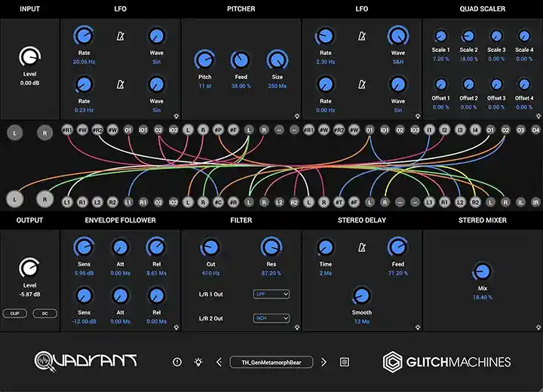Screen dimensions: 543x392
Task: Open the L/R 2 Out NCH dropdown
Action: pos(271,318)
